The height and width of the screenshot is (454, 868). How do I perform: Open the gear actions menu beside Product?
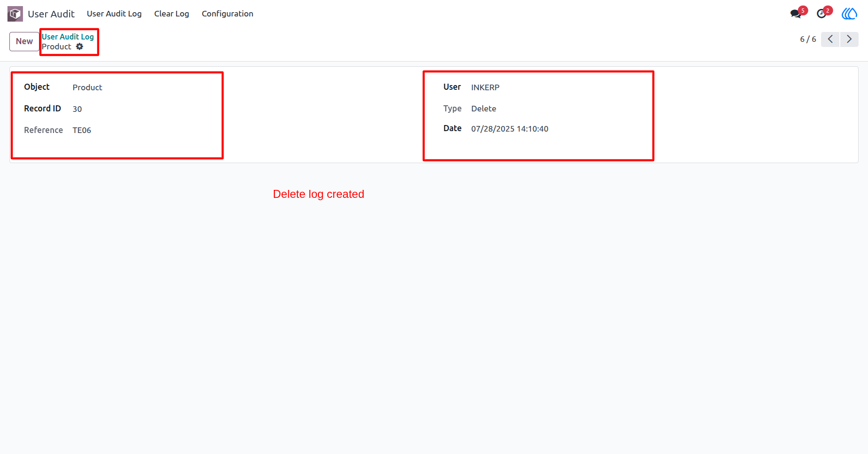pos(80,47)
